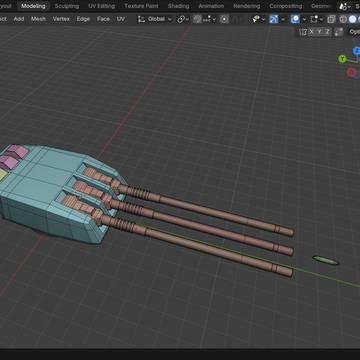360x360 pixels.
Task: Toggle show overlays button
Action: 295,19
